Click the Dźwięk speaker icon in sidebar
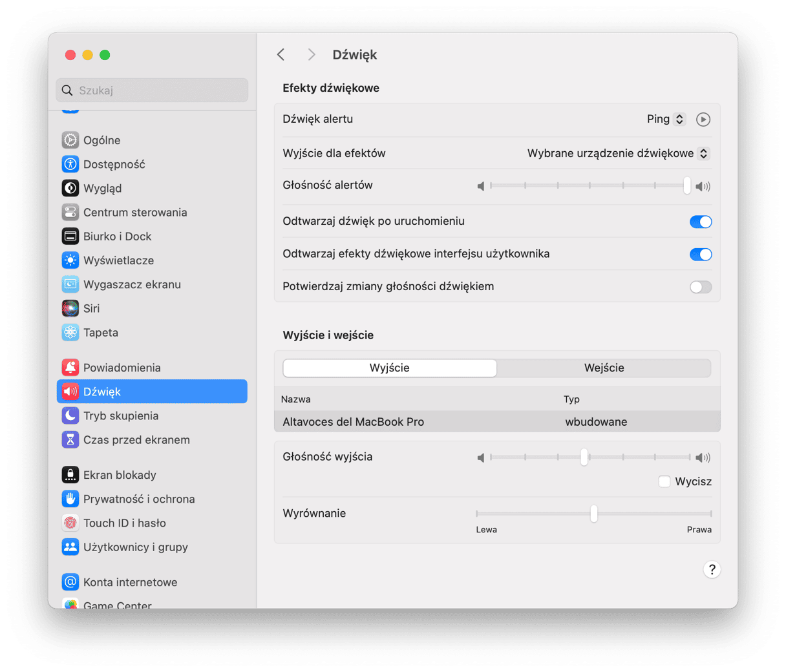This screenshot has height=672, width=786. coord(70,392)
